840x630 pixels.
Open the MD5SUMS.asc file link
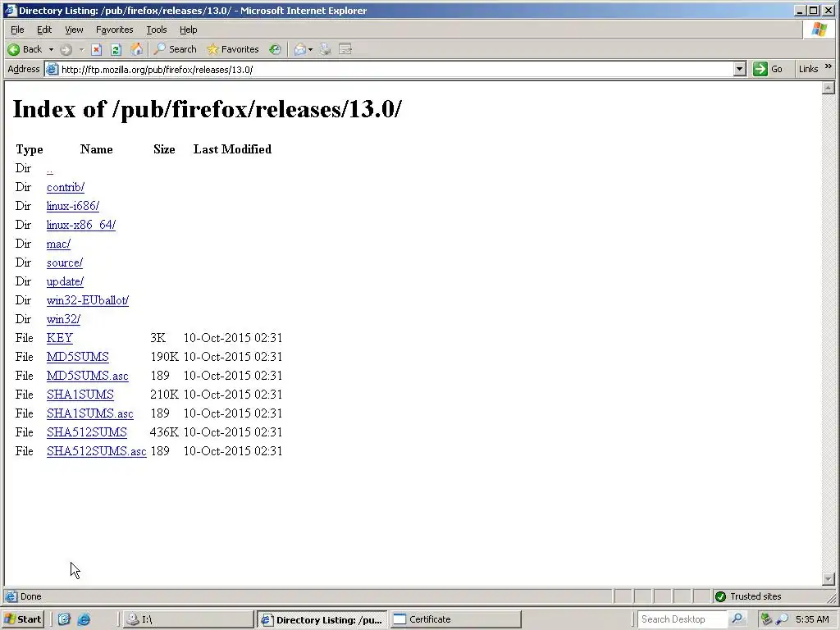tap(87, 376)
